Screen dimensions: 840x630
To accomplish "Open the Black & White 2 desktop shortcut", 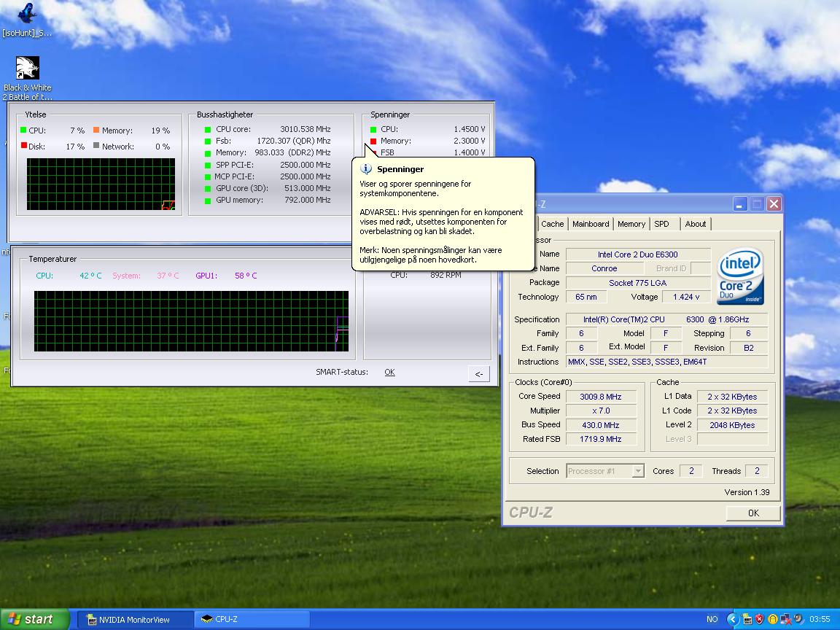I will [27, 78].
